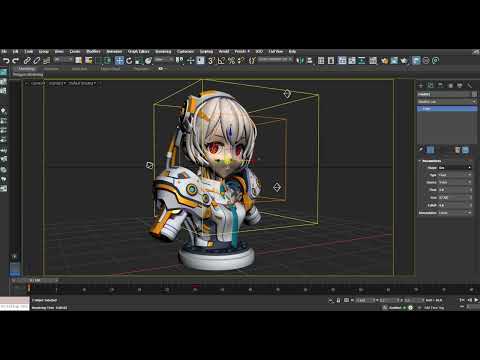Remove modifier from stack trash icon

tap(457, 150)
